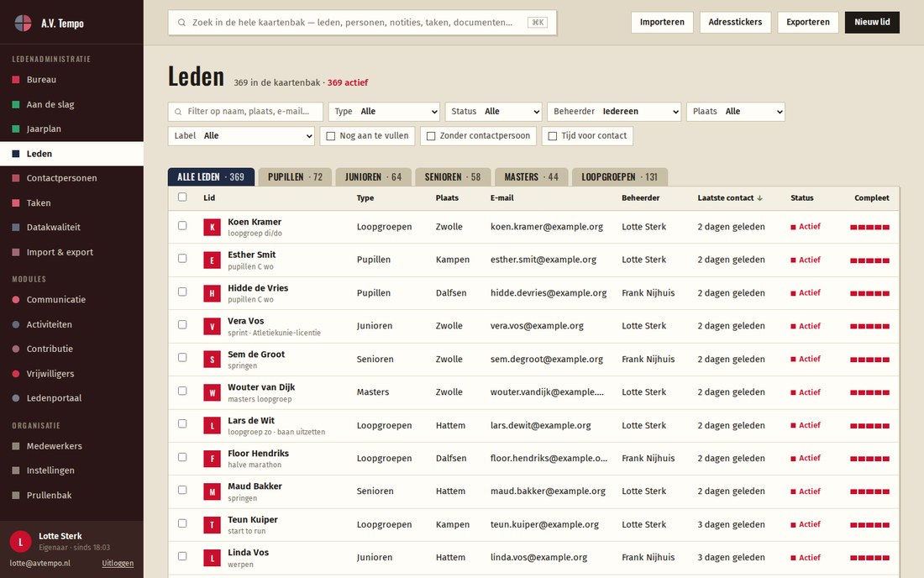The width and height of the screenshot is (924, 578).
Task: Tick the checkbox for Esther Smit's row
Action: point(182,259)
